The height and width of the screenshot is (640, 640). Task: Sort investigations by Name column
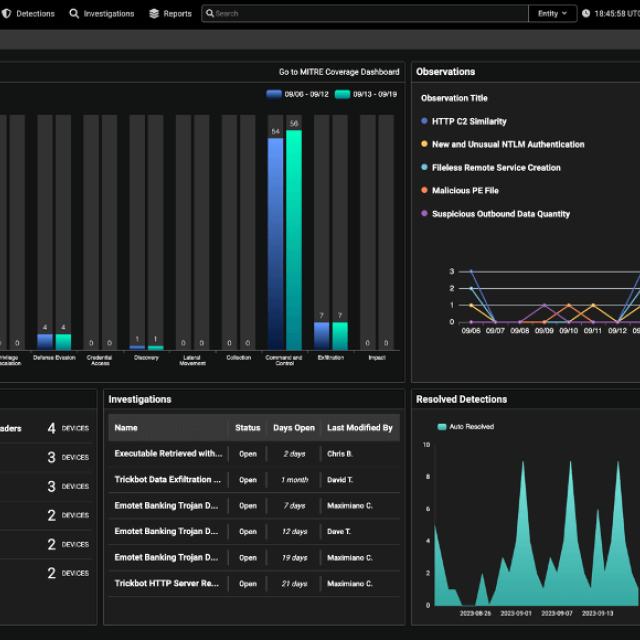point(126,428)
